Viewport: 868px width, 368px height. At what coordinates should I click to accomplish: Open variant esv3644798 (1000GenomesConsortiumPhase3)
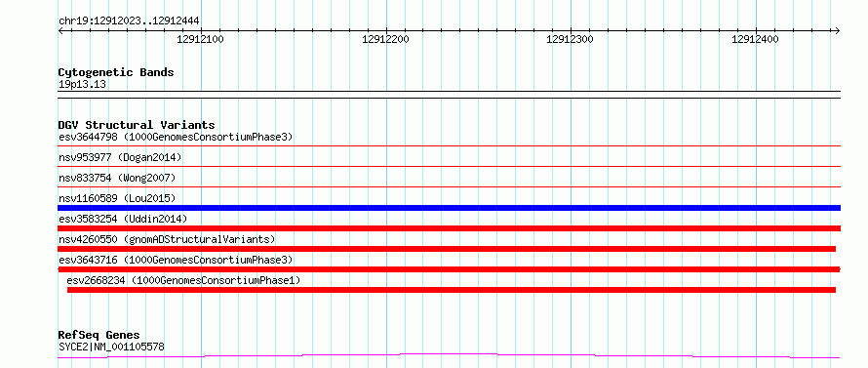pyautogui.click(x=176, y=137)
